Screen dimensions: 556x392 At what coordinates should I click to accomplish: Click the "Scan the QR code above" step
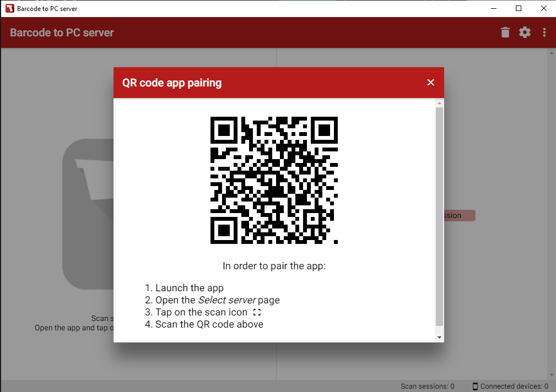209,324
